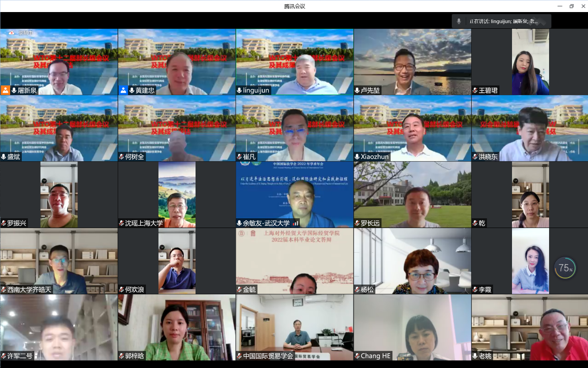Click the muted mic icon on Chang HE's tile
The width and height of the screenshot is (588, 368).
(x=357, y=356)
